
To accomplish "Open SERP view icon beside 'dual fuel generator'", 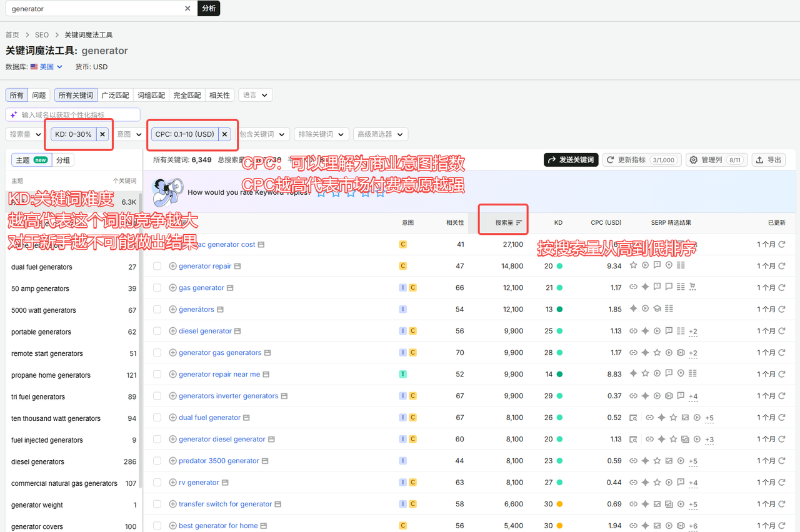I will point(246,418).
